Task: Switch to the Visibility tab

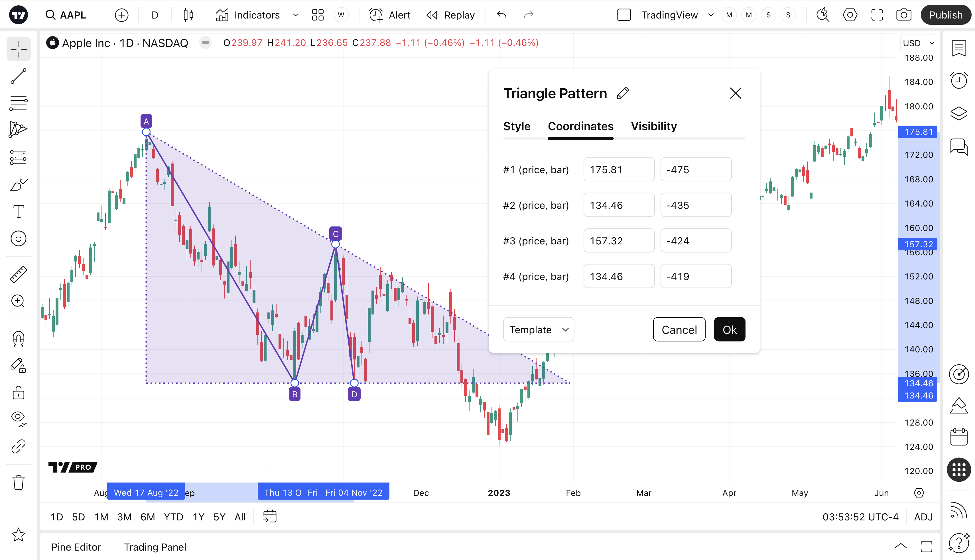Action: pyautogui.click(x=654, y=126)
